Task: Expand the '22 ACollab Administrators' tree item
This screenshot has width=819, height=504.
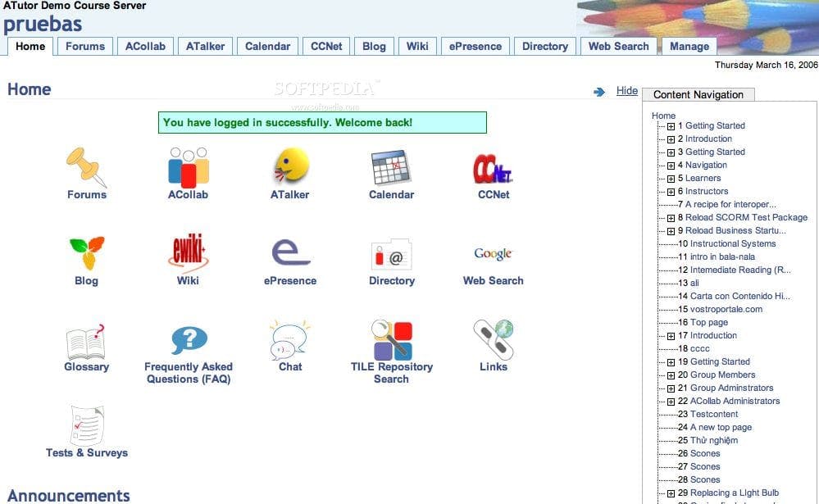Action: coord(671,401)
